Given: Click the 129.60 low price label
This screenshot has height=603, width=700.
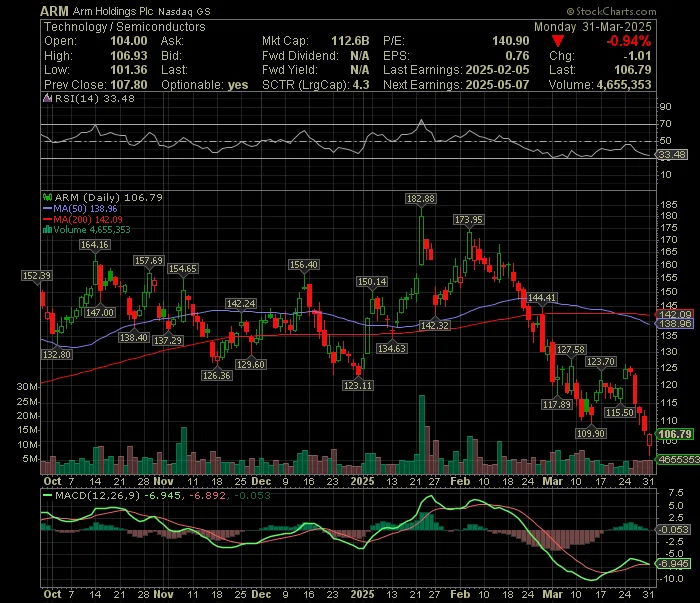Looking at the screenshot, I should [251, 364].
